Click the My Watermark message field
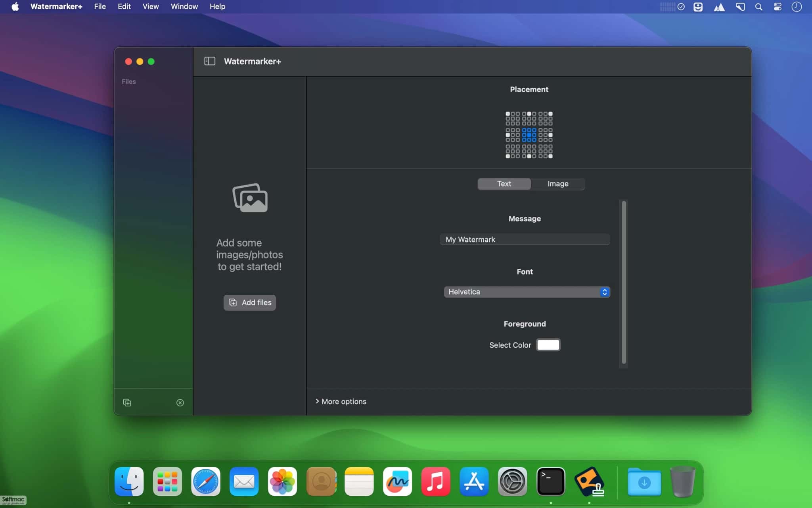The image size is (812, 508). click(525, 239)
